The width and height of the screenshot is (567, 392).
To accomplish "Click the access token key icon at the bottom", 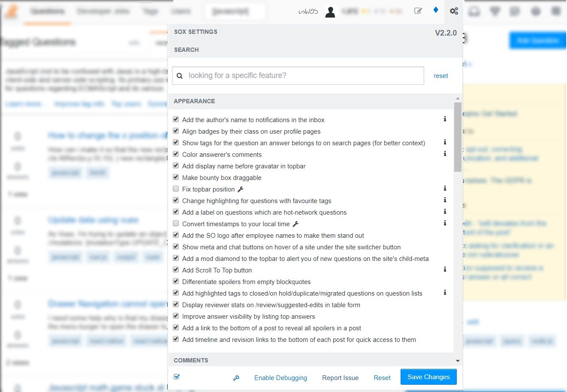I will click(x=236, y=378).
